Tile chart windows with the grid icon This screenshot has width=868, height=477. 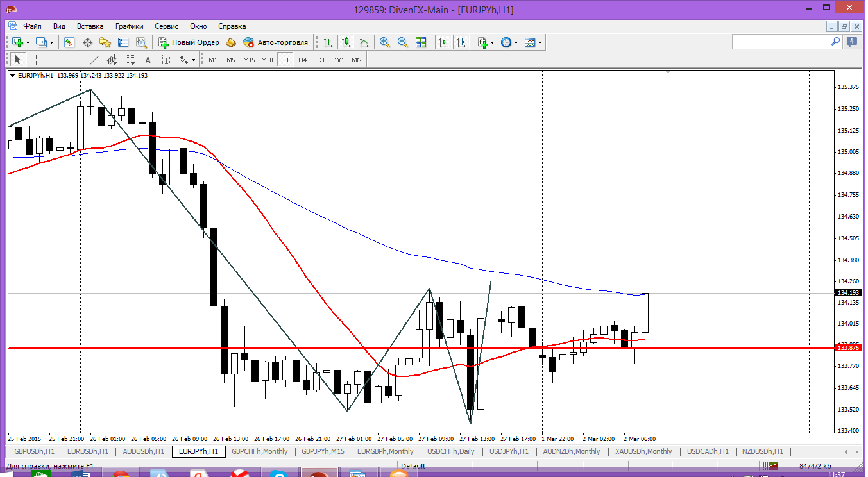(x=421, y=42)
